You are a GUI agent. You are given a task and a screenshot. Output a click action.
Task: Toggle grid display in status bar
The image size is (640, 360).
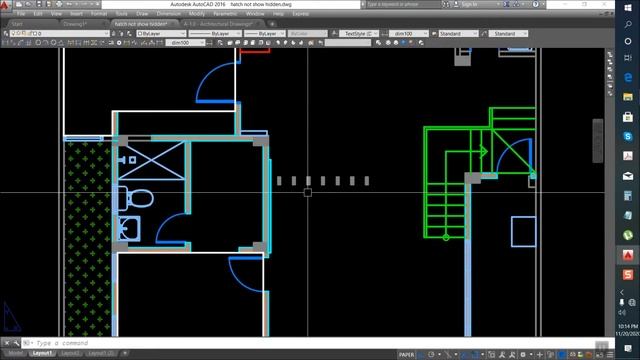421,355
